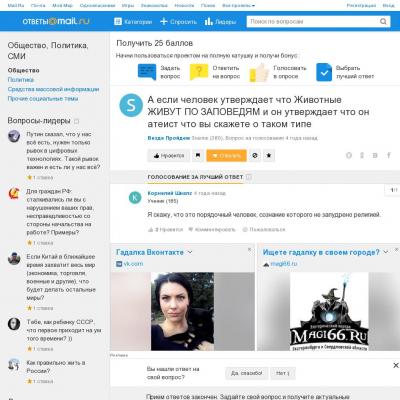Toggle the checkbox next to Вопросы-лидеры
This screenshot has height=400, width=400.
[x=76, y=121]
